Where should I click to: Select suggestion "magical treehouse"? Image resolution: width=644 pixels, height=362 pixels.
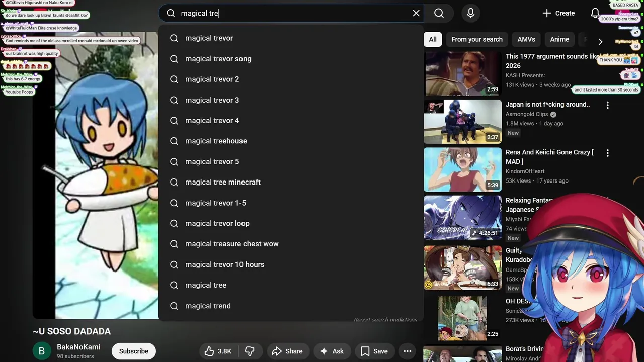[291, 141]
